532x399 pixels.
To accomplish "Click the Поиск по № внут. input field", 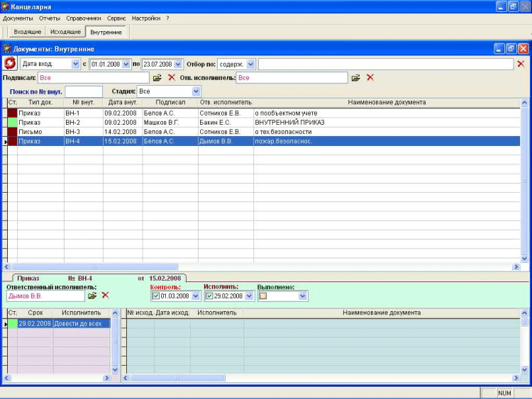I will 84,91.
